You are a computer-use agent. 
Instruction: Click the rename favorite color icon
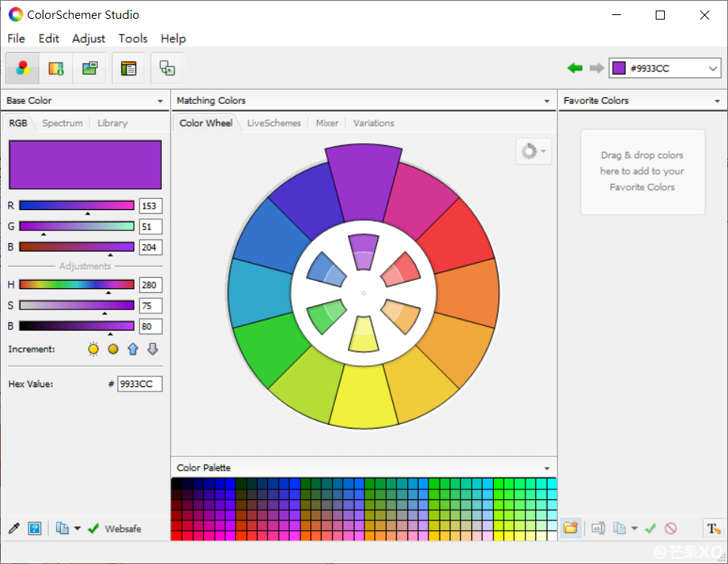click(x=599, y=528)
